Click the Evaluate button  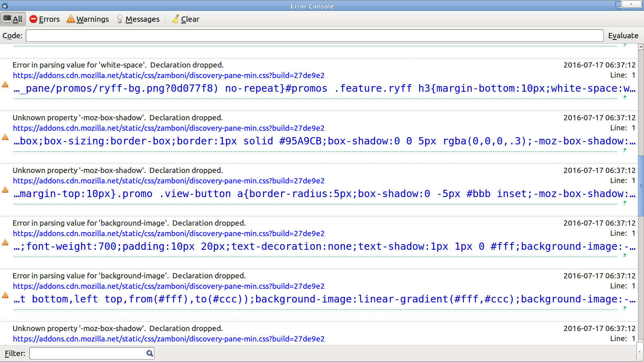623,35
